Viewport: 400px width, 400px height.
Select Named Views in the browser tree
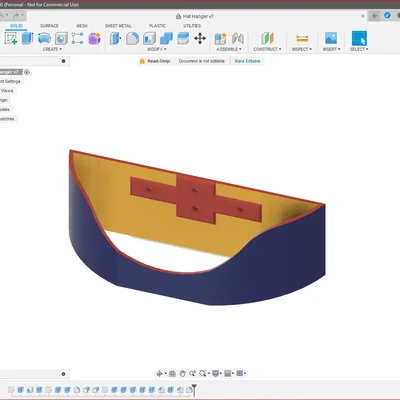pyautogui.click(x=7, y=91)
